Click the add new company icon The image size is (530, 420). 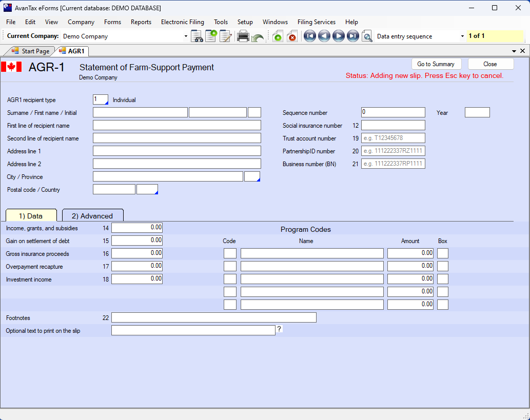click(211, 36)
